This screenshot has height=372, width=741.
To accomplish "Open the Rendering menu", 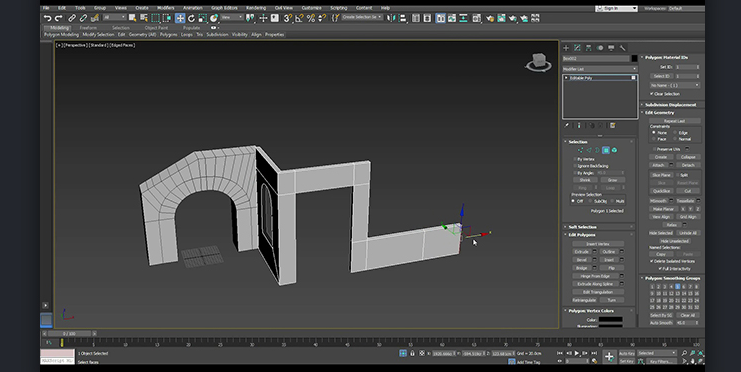I will point(256,8).
